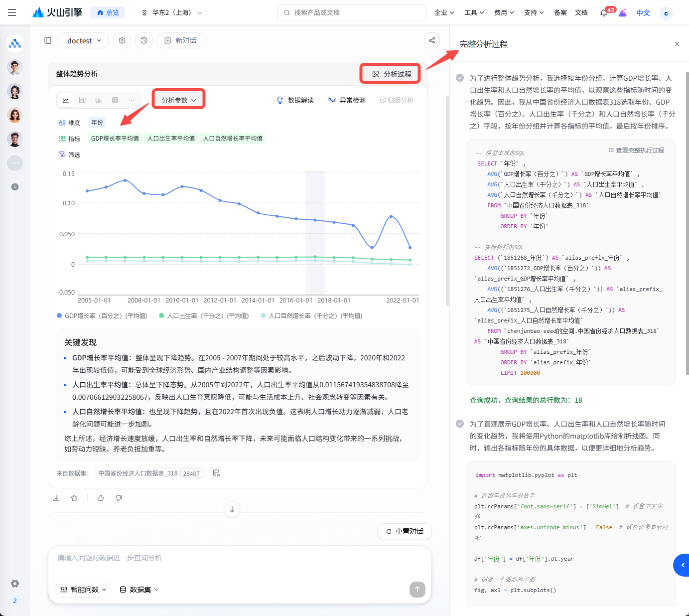Open the notification bell
The width and height of the screenshot is (689, 616).
coord(604,13)
